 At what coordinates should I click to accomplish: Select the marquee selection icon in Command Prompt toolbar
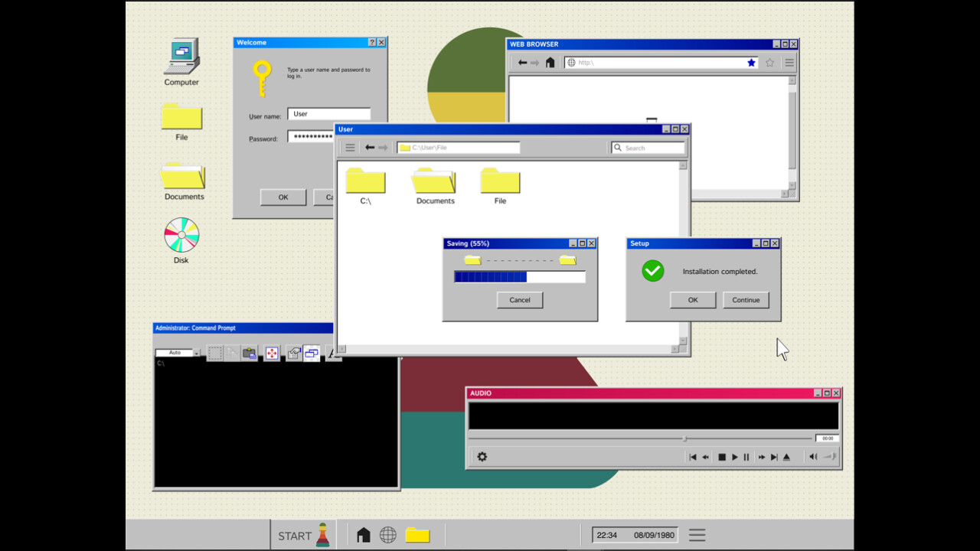[215, 353]
